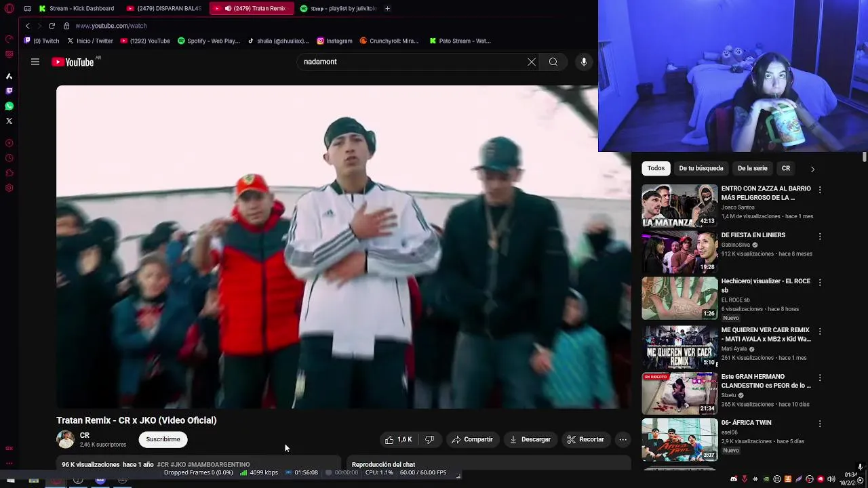
Task: Go to the YouTube home logo
Action: point(73,62)
